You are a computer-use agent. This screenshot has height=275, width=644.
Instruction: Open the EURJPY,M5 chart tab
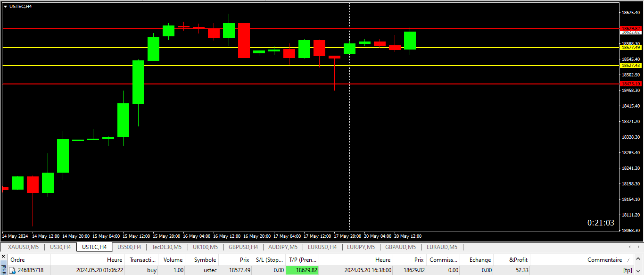361,247
